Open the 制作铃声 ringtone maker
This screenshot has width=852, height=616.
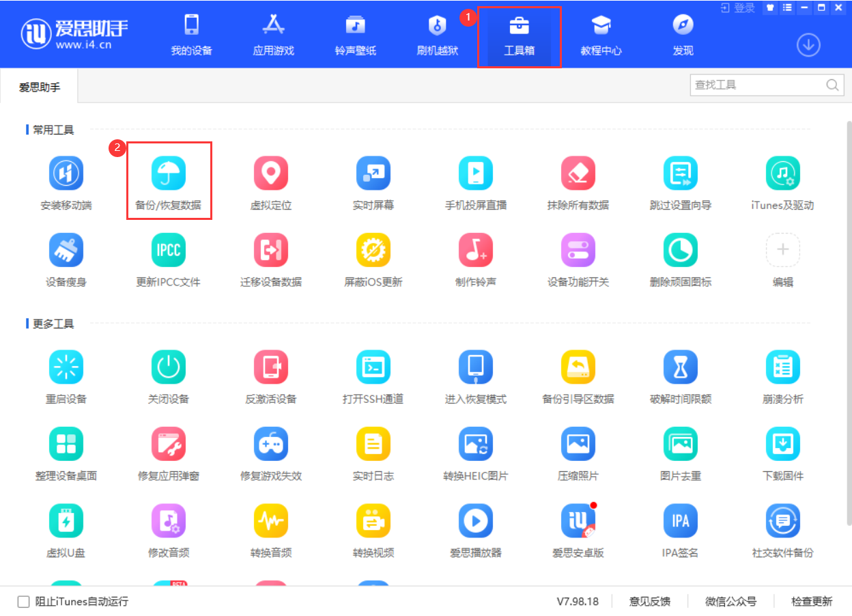coord(476,257)
